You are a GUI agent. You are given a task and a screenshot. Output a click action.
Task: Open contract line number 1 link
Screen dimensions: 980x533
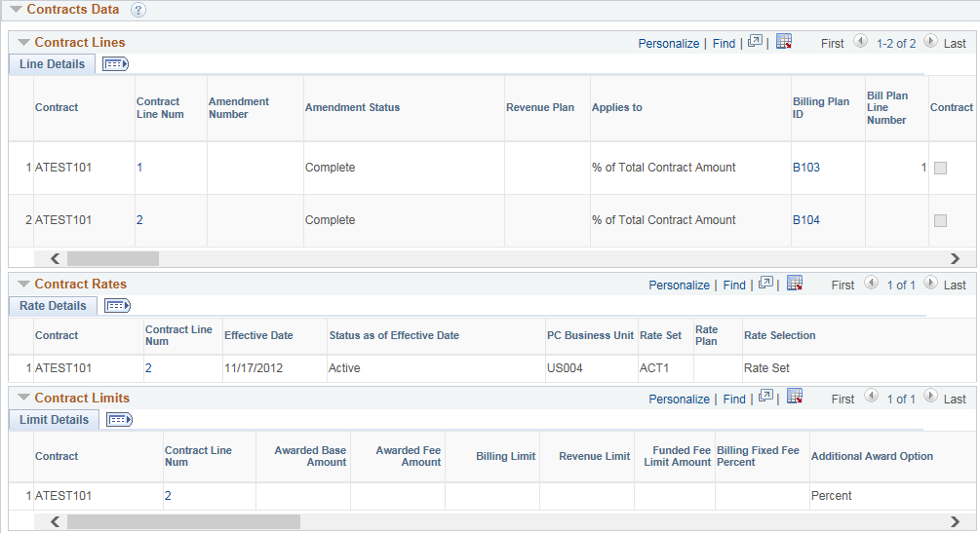point(139,168)
